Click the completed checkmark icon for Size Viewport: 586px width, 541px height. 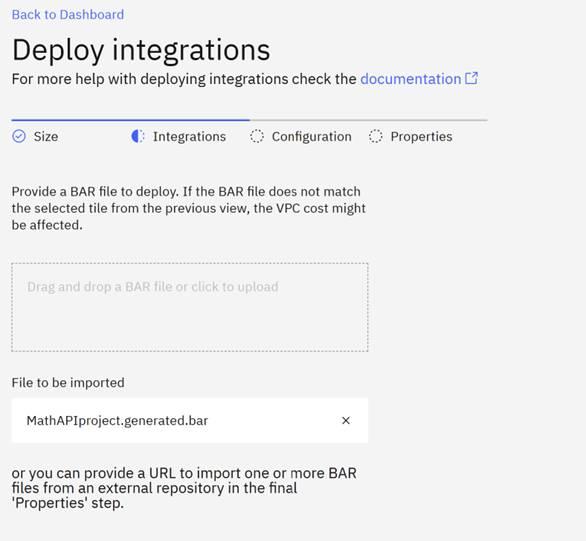(19, 136)
